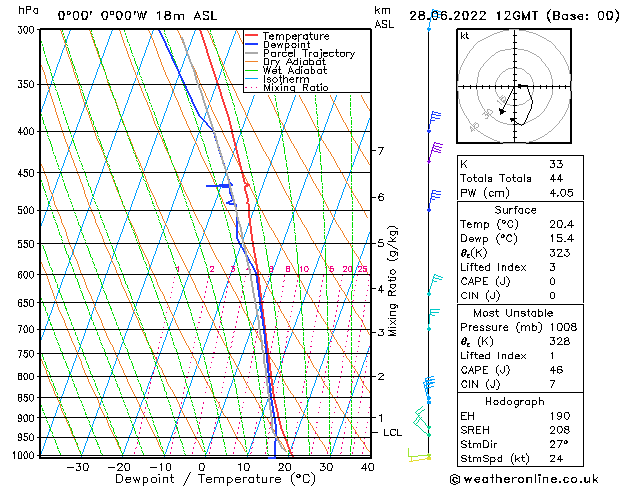Click the 'kt' label in hodograph
This screenshot has height=486, width=629.
[465, 36]
